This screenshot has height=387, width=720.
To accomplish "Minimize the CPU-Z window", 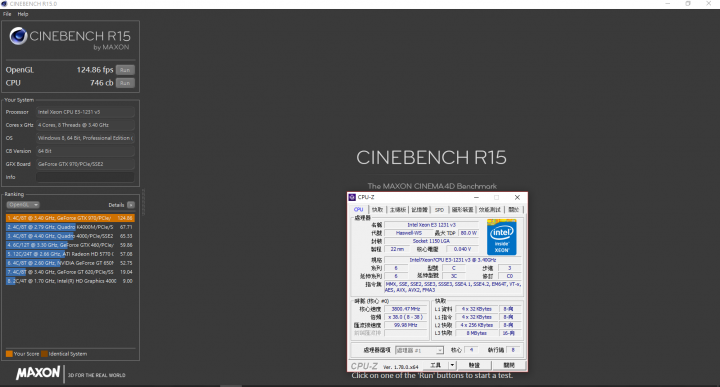I will [x=476, y=197].
